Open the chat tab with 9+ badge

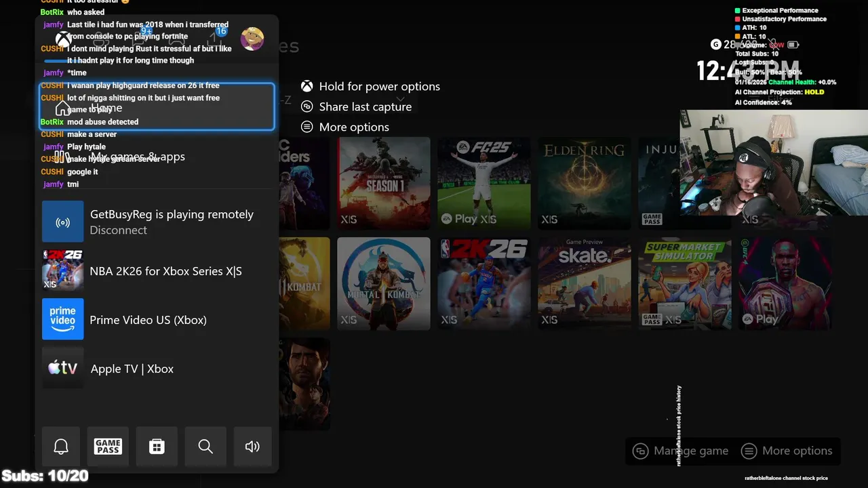point(140,37)
